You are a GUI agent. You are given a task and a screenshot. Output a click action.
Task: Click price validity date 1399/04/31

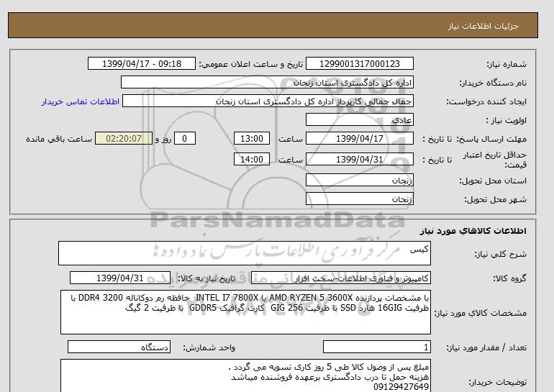tap(359, 159)
